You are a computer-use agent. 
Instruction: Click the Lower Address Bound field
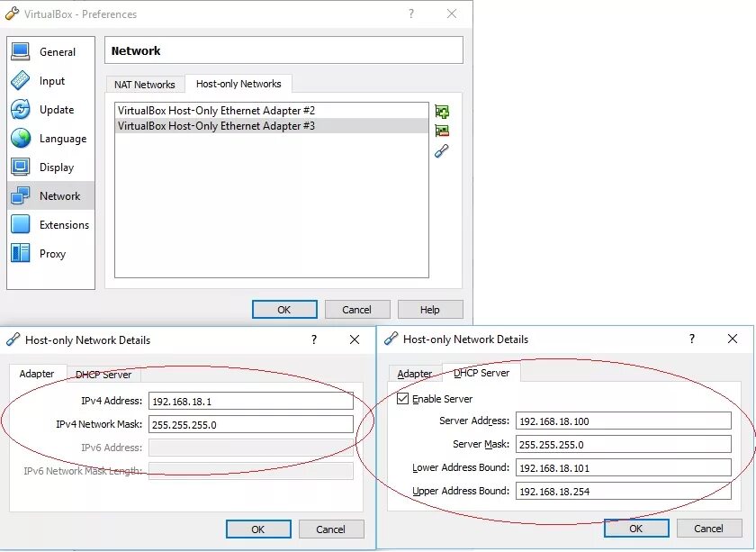624,467
